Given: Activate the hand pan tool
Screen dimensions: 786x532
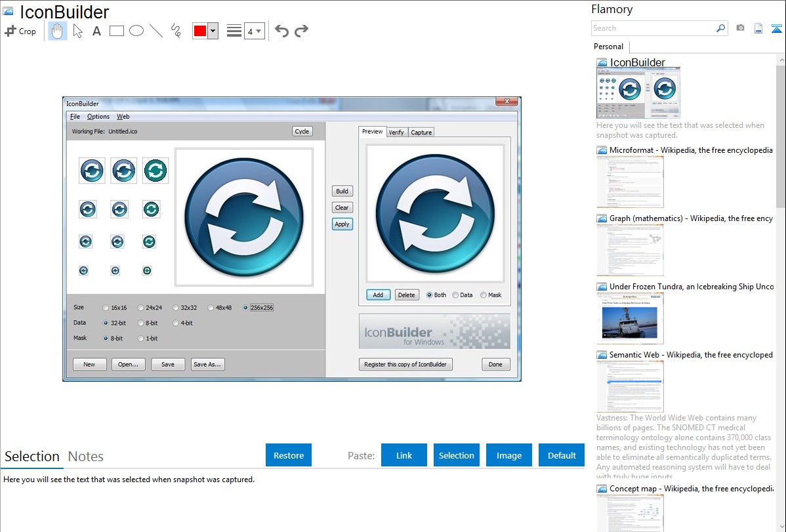Looking at the screenshot, I should [x=58, y=31].
